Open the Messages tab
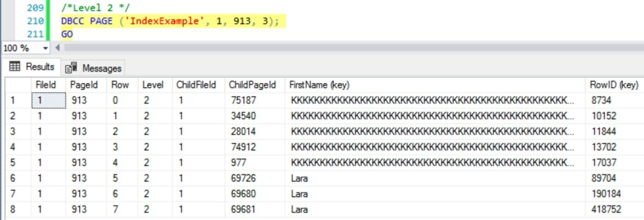This screenshot has height=220, width=644. [x=101, y=68]
